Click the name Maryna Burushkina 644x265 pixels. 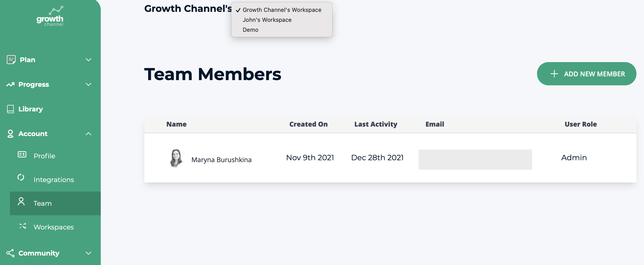(221, 160)
